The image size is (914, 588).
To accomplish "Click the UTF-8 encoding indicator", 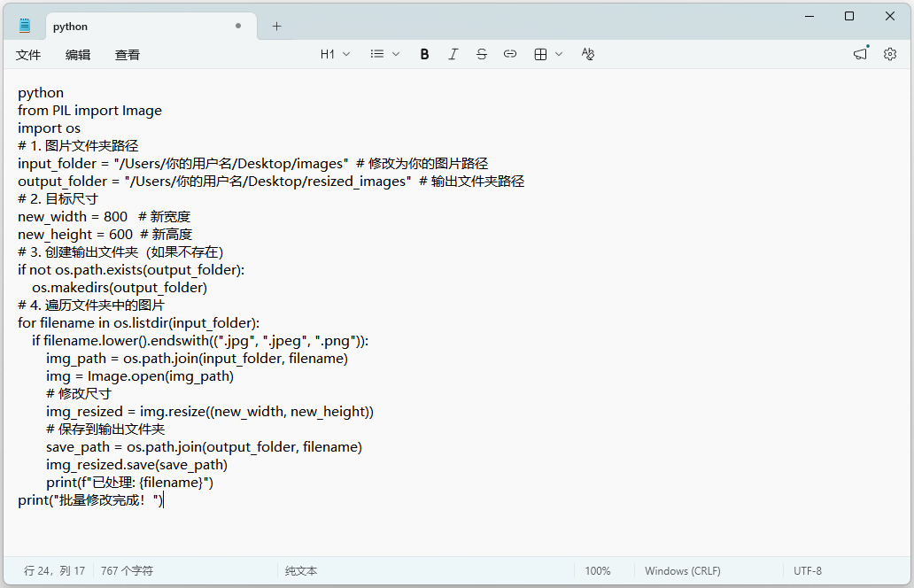I will (808, 571).
